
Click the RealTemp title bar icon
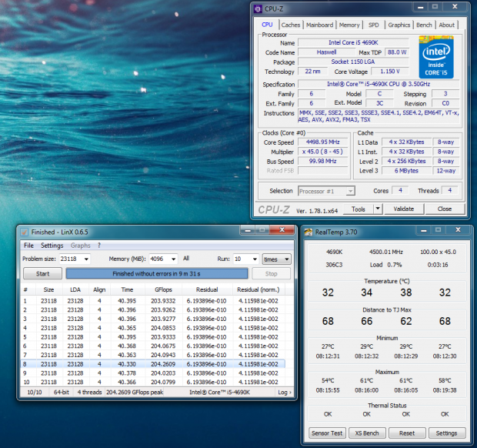pyautogui.click(x=308, y=232)
